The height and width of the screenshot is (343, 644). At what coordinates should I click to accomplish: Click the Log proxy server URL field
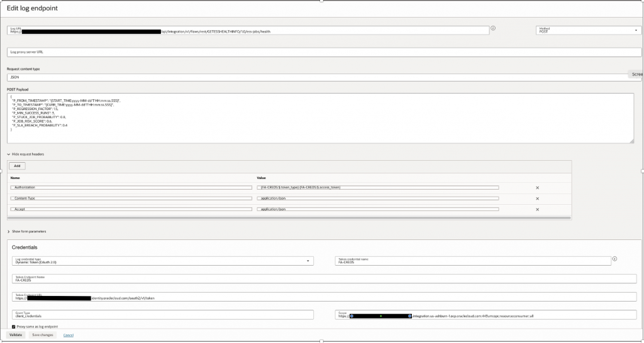tap(324, 52)
